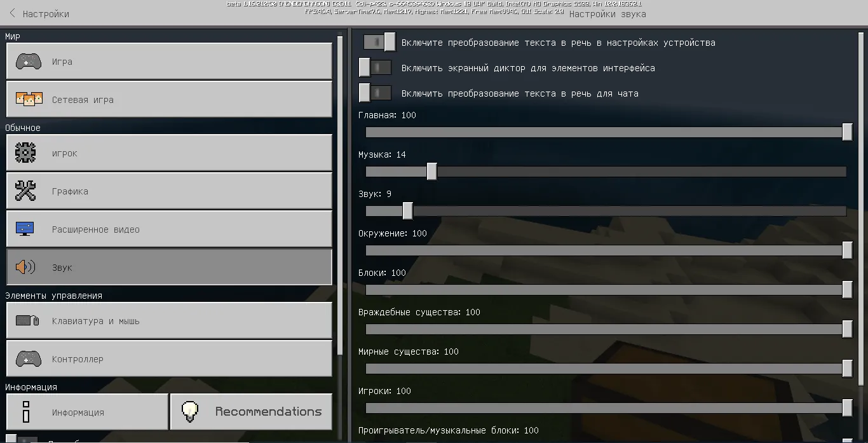Click the Звук volume slider handle

click(407, 211)
